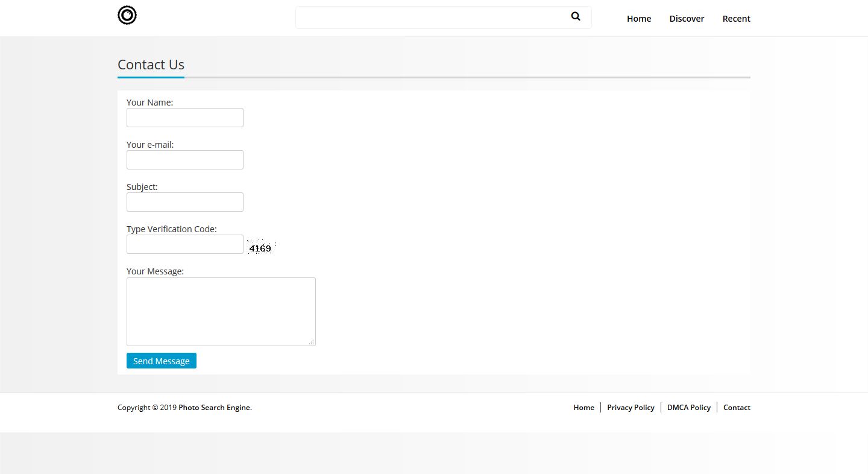This screenshot has width=868, height=474.
Task: Click the message box resize handle
Action: [x=311, y=342]
